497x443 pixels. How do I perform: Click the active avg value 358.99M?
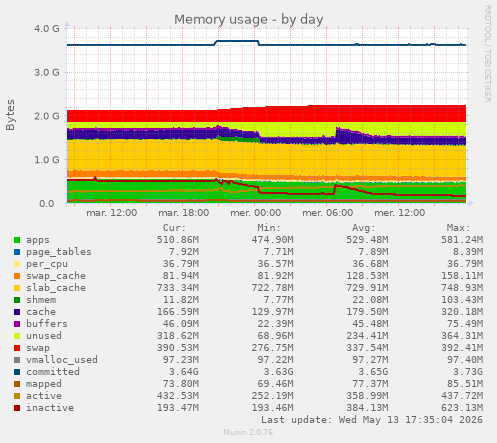click(x=367, y=396)
